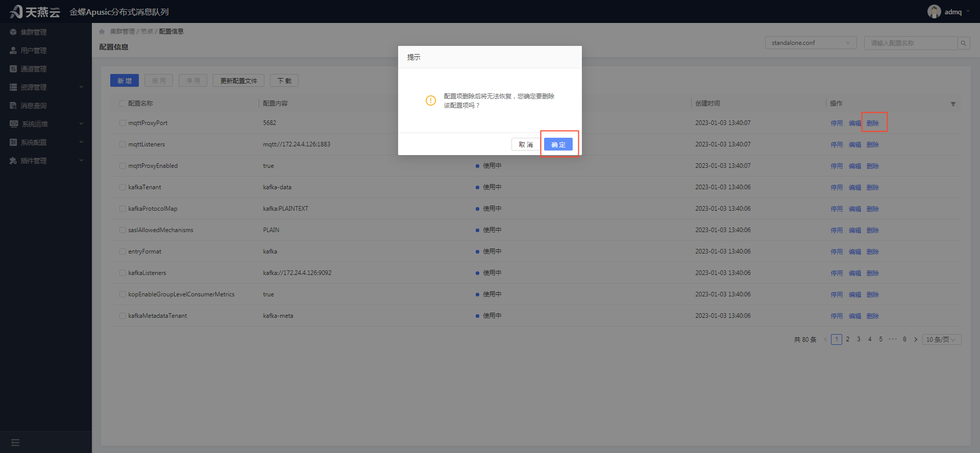Image resolution: width=980 pixels, height=453 pixels.
Task: Click 删除 for mqttProxyPort row
Action: pos(873,123)
